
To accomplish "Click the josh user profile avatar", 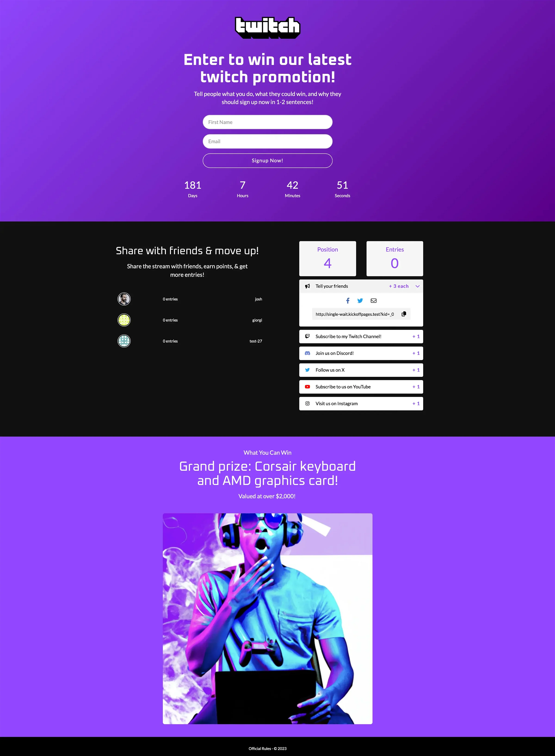I will [x=124, y=299].
